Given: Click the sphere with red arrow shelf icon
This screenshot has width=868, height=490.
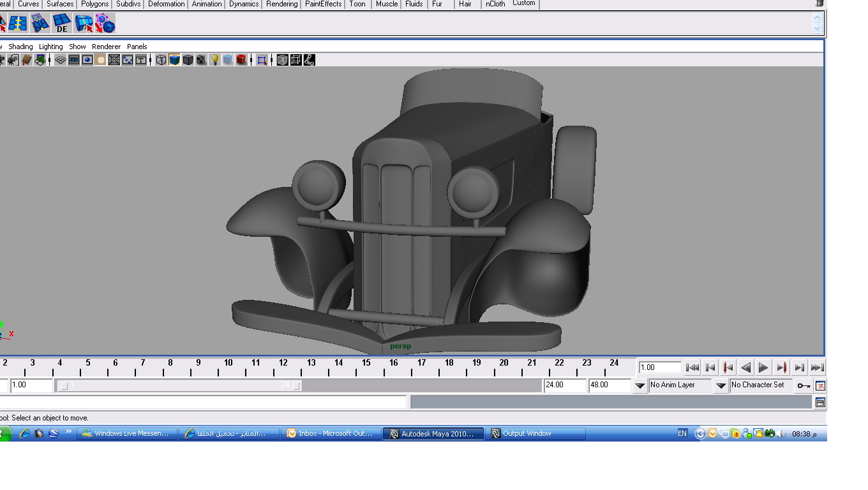Looking at the screenshot, I should tap(105, 24).
